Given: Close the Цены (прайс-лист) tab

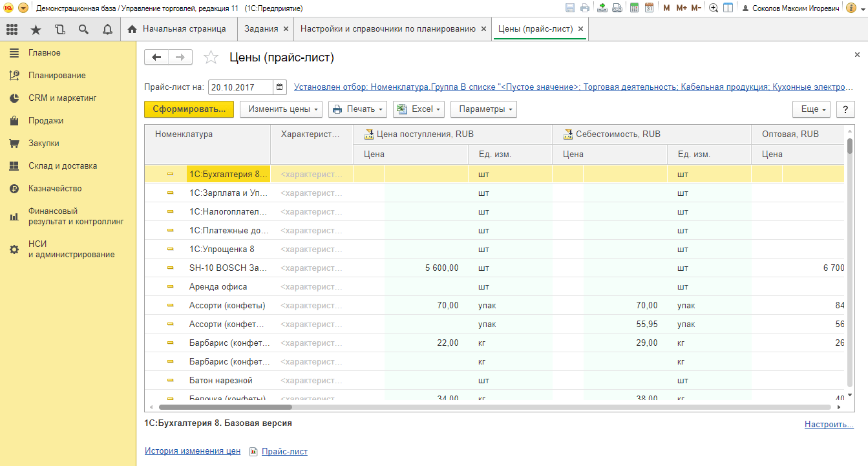Looking at the screenshot, I should pos(580,29).
